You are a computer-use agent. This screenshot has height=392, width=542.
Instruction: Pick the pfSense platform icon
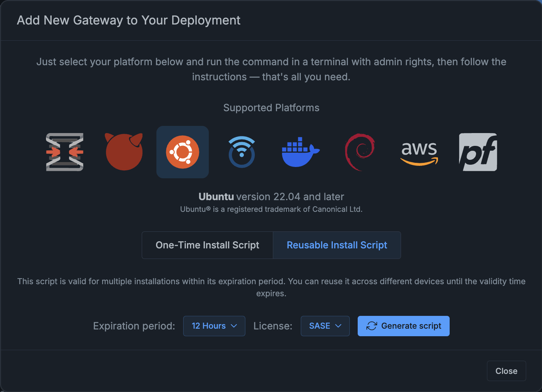(478, 152)
